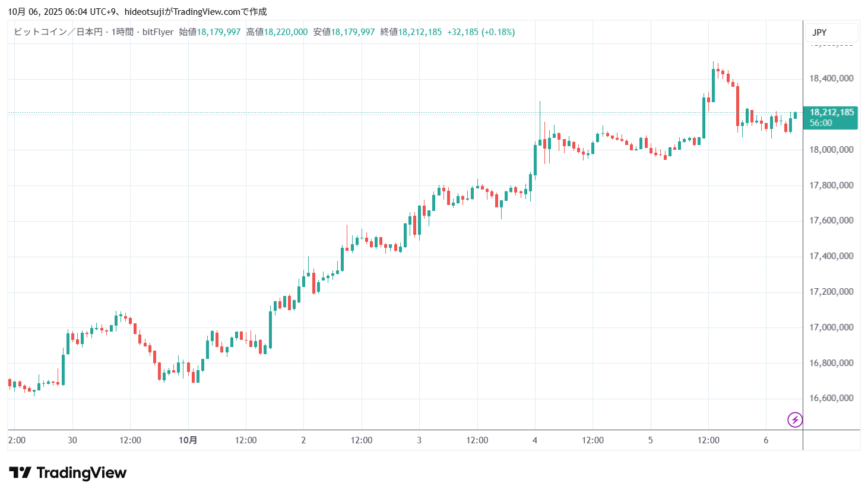Click the 18,400,000 price axis label
Screen dimensions: 868x495
pos(831,78)
